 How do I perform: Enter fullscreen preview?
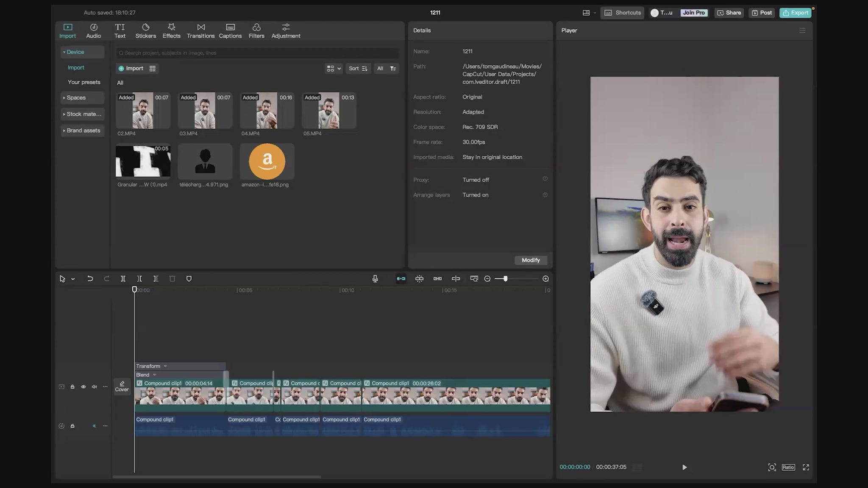tap(806, 467)
